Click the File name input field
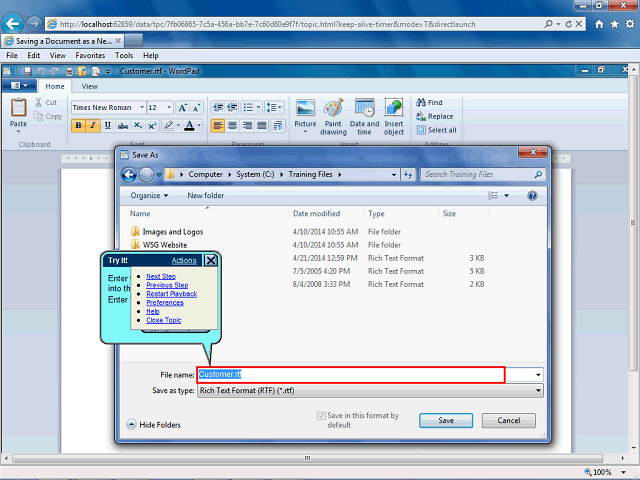The height and width of the screenshot is (480, 640). tap(351, 375)
